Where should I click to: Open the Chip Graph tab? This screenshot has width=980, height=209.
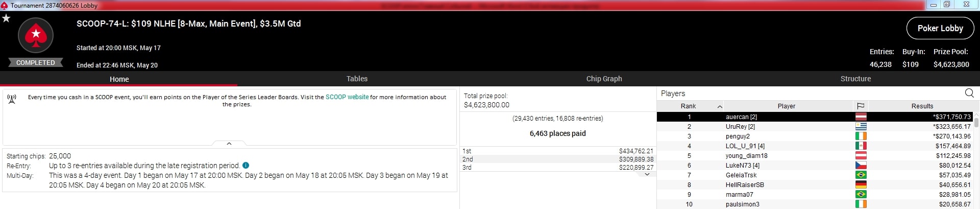click(x=604, y=79)
